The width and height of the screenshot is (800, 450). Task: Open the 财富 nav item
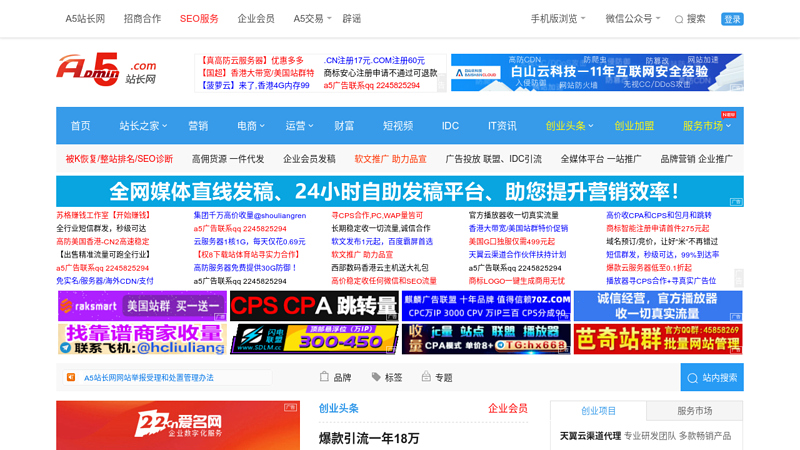click(x=344, y=126)
